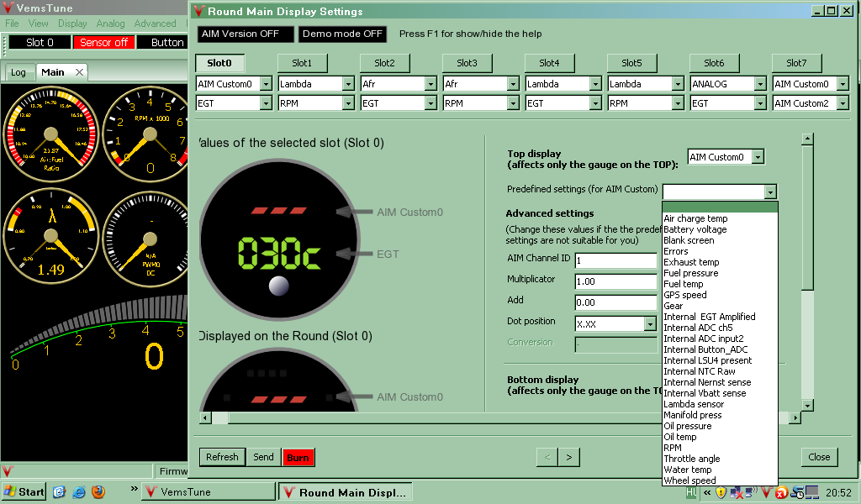Viewport: 861px width, 504px height.
Task: Click the Add value input field
Action: click(x=615, y=302)
